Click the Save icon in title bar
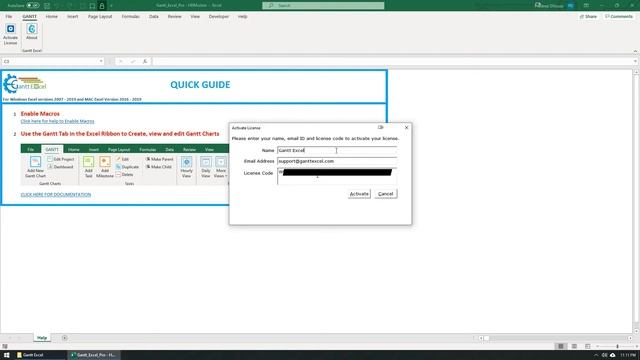640x360 pixels. (x=47, y=6)
